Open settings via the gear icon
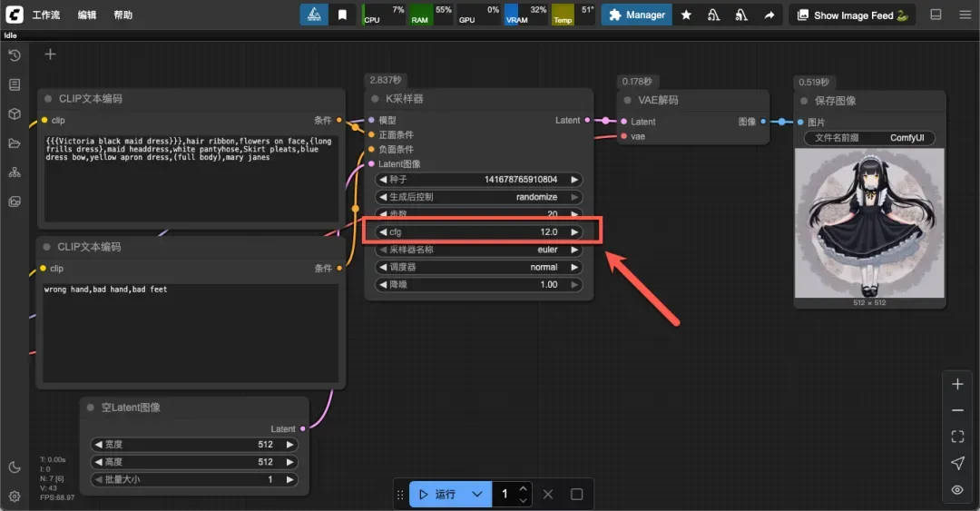This screenshot has height=511, width=980. click(x=15, y=496)
